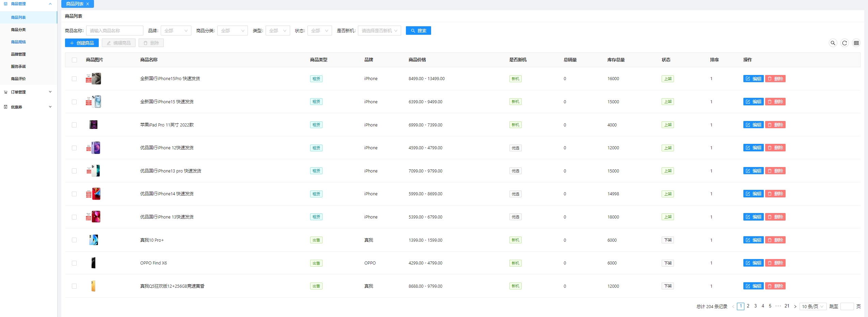The image size is (868, 317).
Task: Open the iPhone15Pro product thumbnail
Action: [x=93, y=79]
